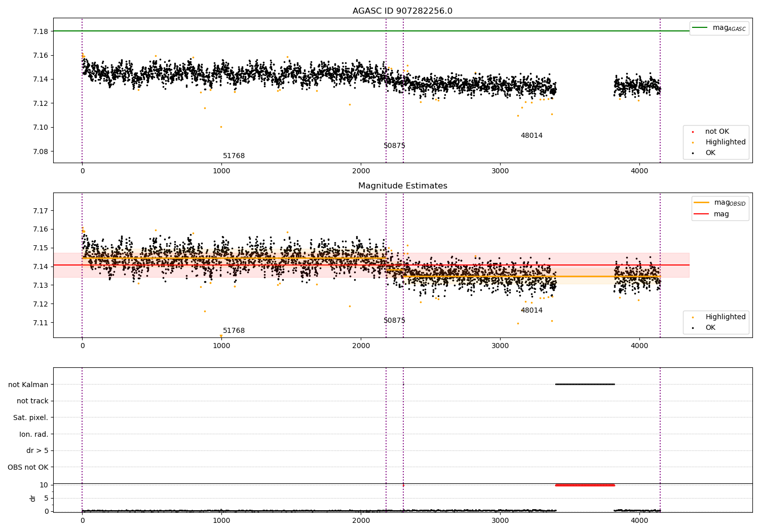Click the '48014' annotation in the AGASC ID plot

coord(531,136)
